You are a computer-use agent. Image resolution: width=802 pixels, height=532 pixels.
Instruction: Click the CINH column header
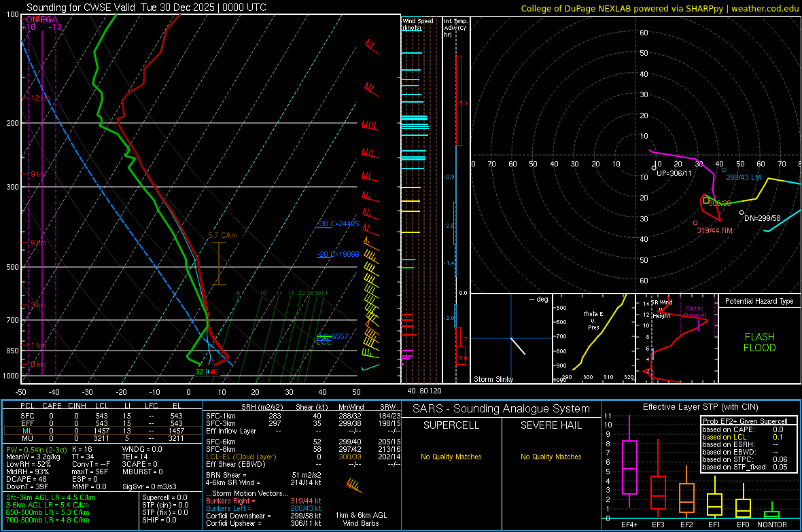pos(77,406)
